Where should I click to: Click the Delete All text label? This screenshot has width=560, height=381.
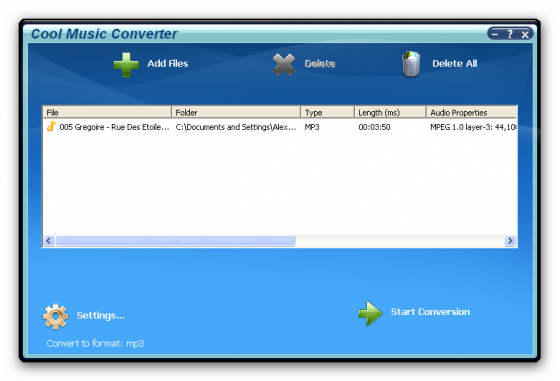tap(455, 64)
